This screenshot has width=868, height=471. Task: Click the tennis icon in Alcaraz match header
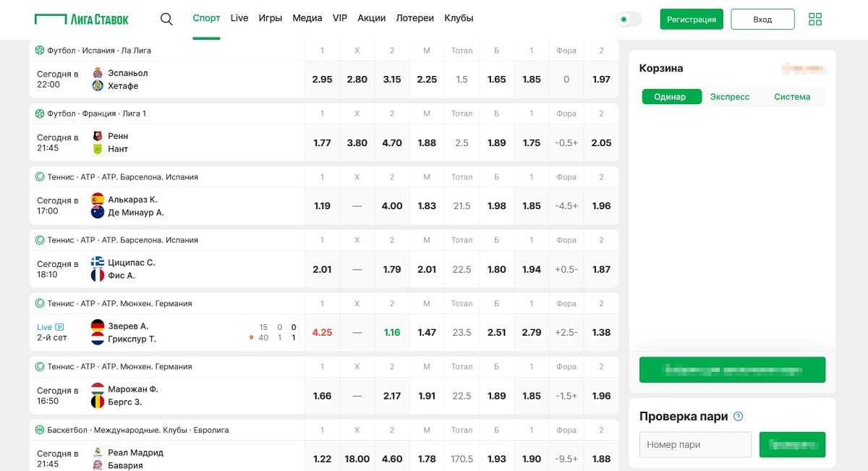[x=40, y=177]
